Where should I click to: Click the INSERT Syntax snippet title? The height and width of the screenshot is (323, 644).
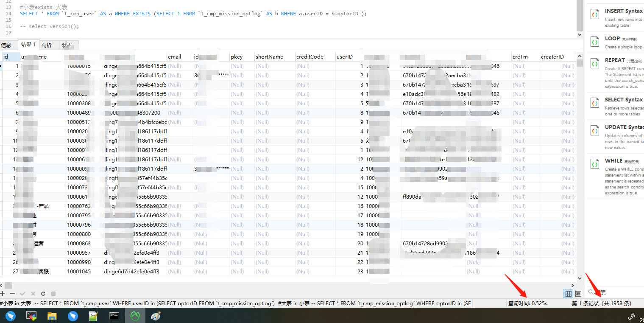624,11
